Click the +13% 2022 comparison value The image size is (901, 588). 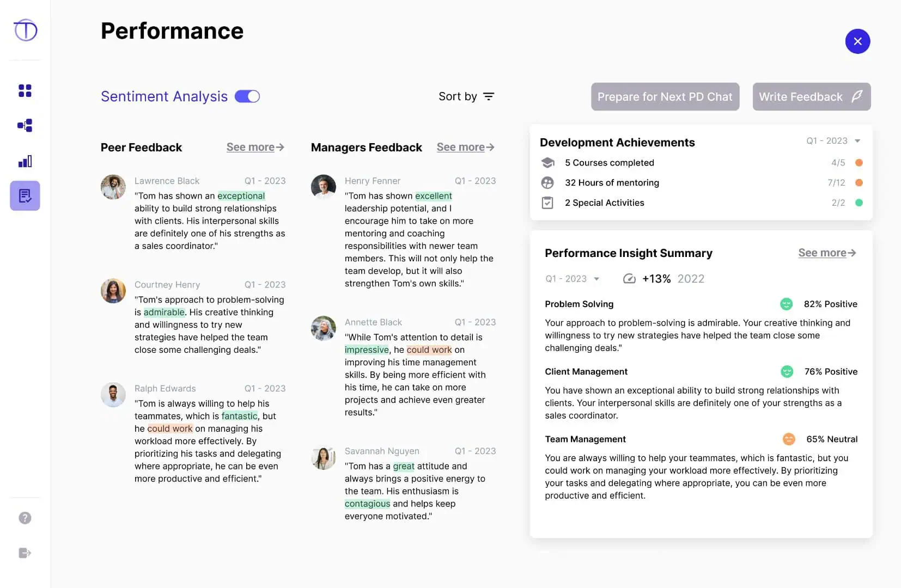(673, 279)
